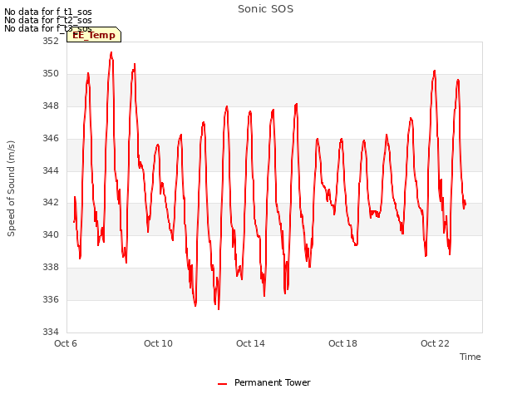Click the 350 y-axis tick label
532x399 pixels.
click(50, 74)
